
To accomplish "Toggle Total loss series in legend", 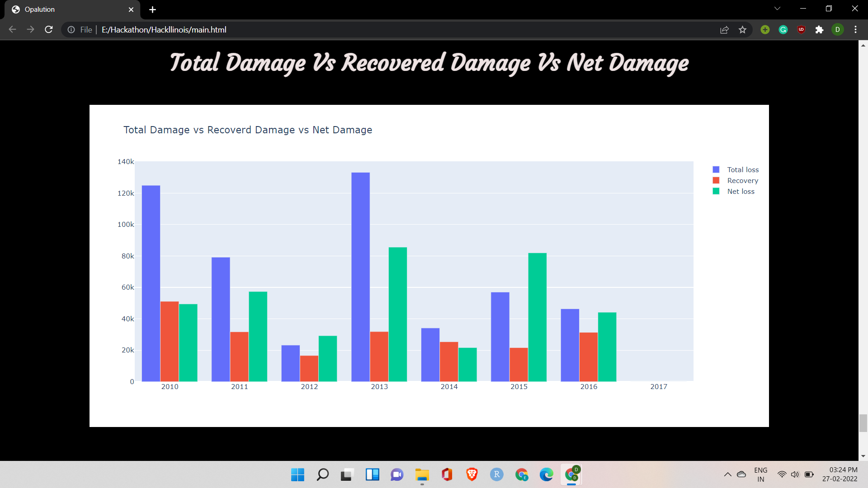I will [742, 170].
